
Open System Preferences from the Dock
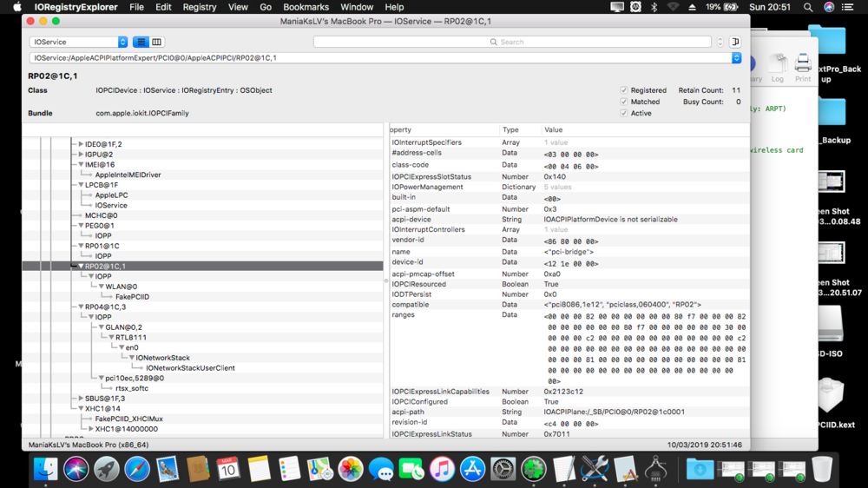(503, 469)
